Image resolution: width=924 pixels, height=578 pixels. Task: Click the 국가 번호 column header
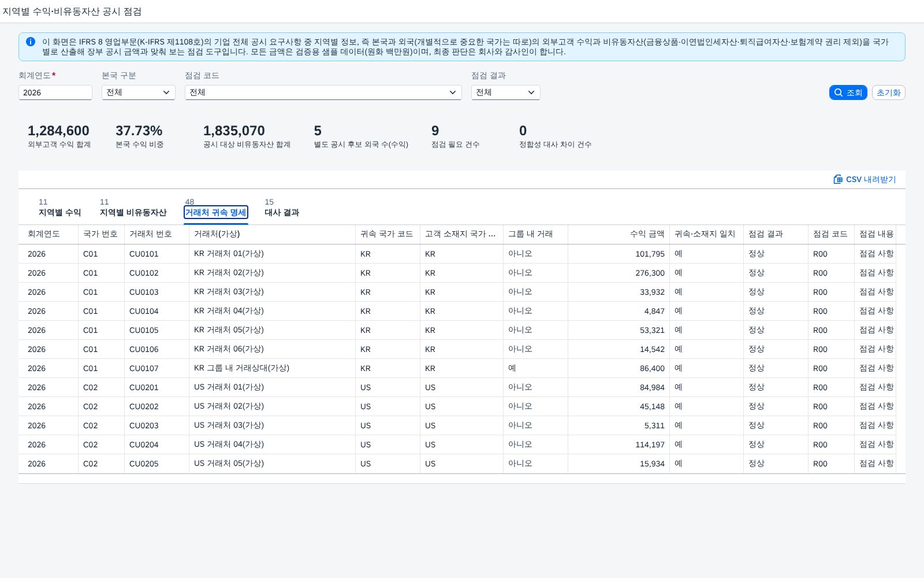[x=101, y=234]
